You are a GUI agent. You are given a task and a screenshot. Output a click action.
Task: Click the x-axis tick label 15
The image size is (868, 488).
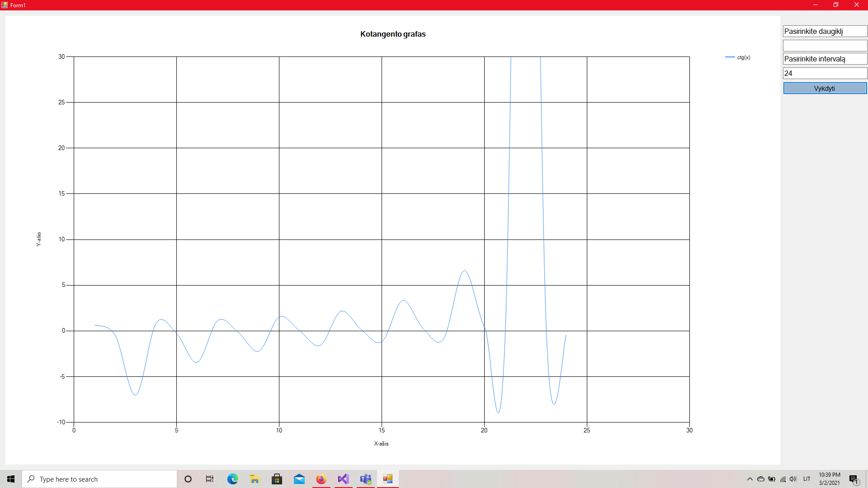(382, 430)
